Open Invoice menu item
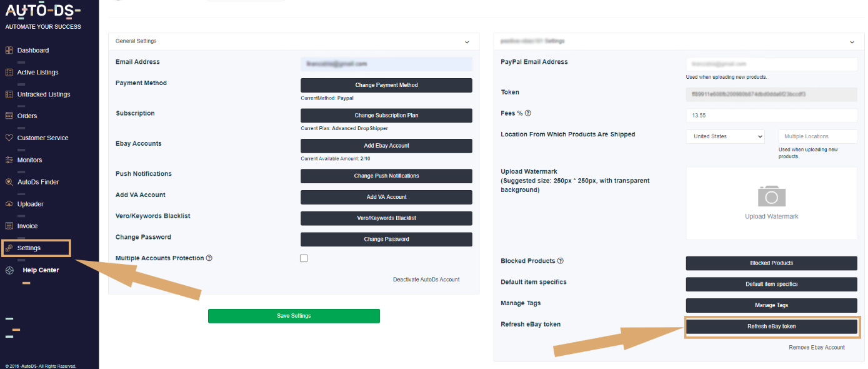Viewport: 868px width, 369px height. point(27,226)
